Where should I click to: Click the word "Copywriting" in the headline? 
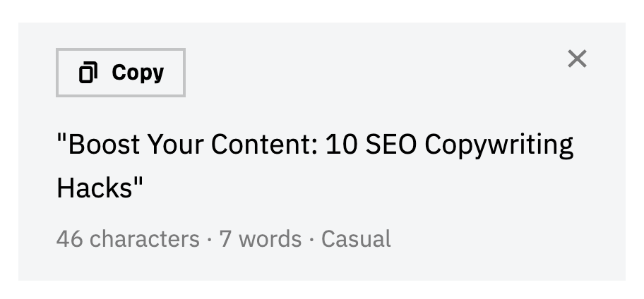[499, 145]
